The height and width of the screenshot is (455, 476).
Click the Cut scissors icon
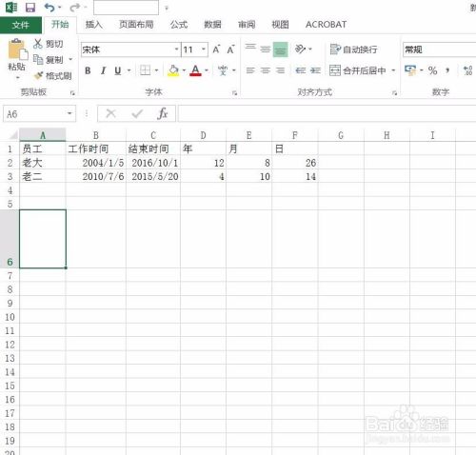click(38, 44)
